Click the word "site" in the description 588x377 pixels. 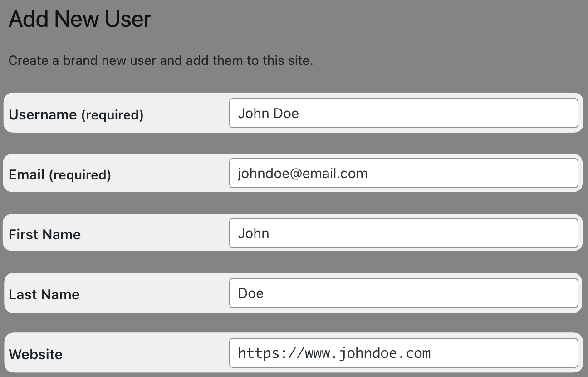[x=298, y=60]
